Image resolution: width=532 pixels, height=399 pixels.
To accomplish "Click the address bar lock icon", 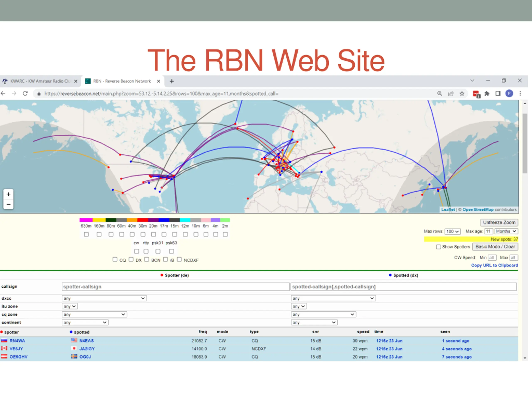I will pyautogui.click(x=39, y=94).
